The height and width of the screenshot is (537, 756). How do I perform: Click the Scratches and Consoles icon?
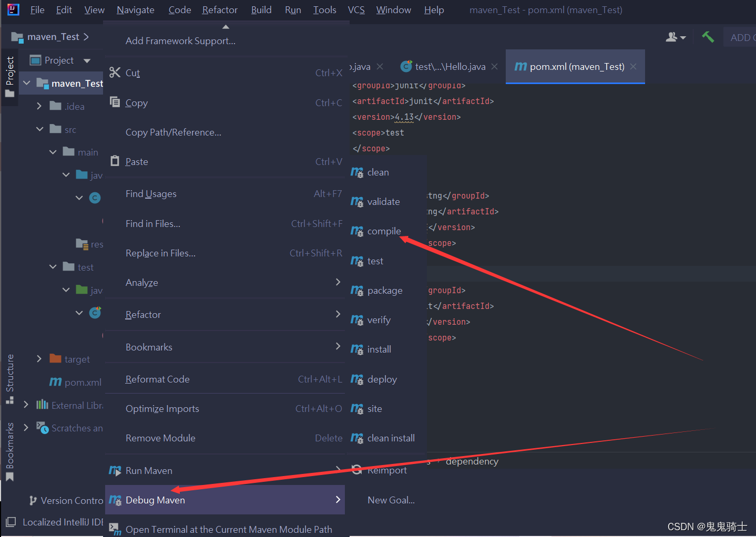tap(43, 427)
